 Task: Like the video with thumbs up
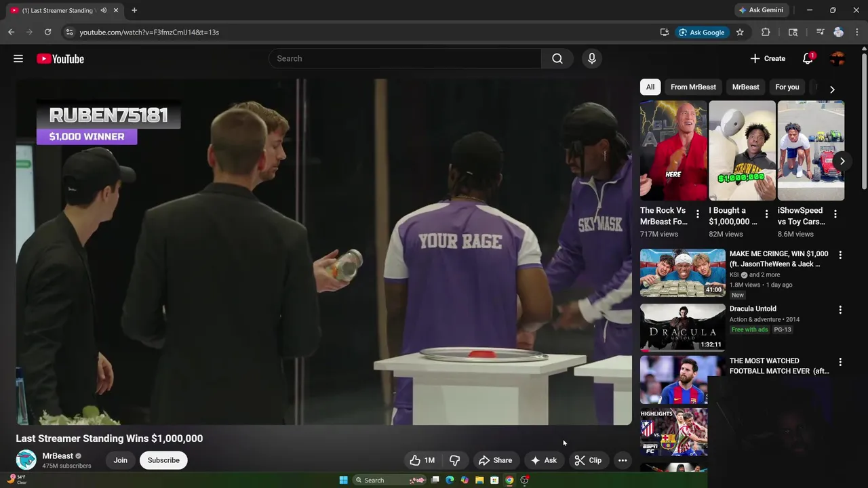click(422, 460)
